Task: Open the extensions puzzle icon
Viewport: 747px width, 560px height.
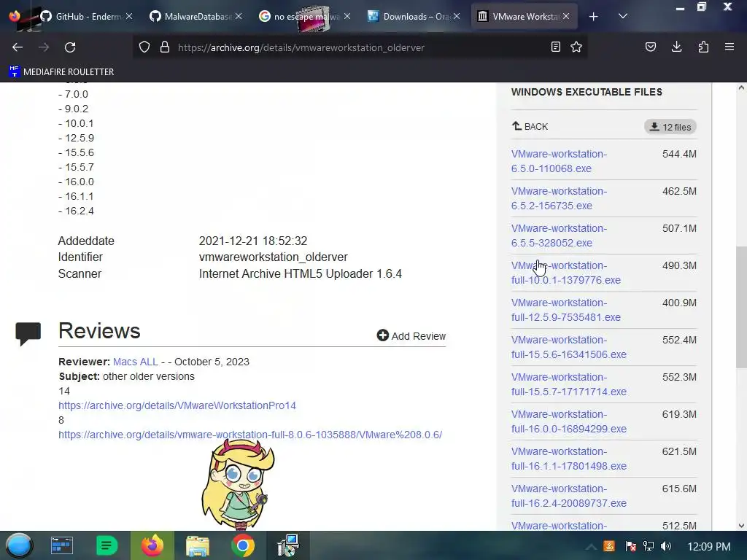Action: [703, 47]
